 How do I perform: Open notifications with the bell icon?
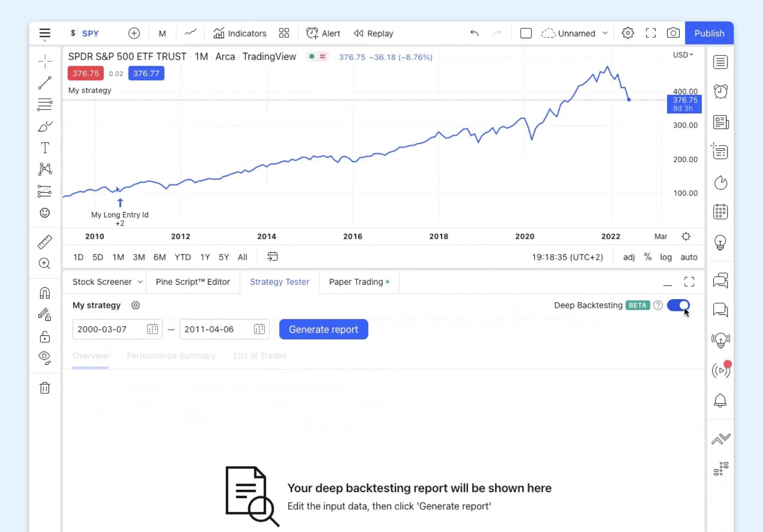(x=721, y=400)
